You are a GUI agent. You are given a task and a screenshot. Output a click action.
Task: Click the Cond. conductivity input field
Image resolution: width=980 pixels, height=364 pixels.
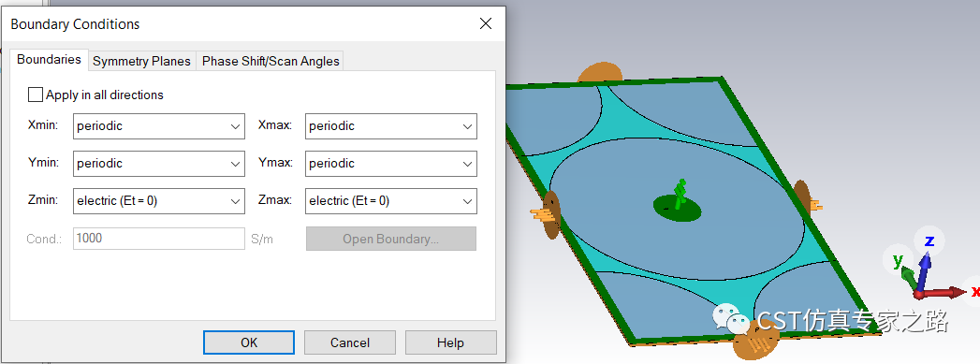(x=159, y=239)
